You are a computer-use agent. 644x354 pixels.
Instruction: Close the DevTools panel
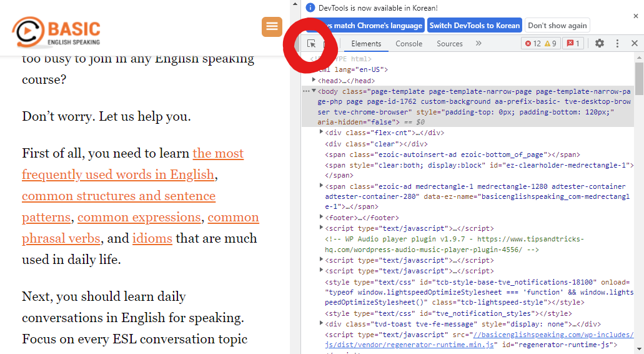(635, 43)
